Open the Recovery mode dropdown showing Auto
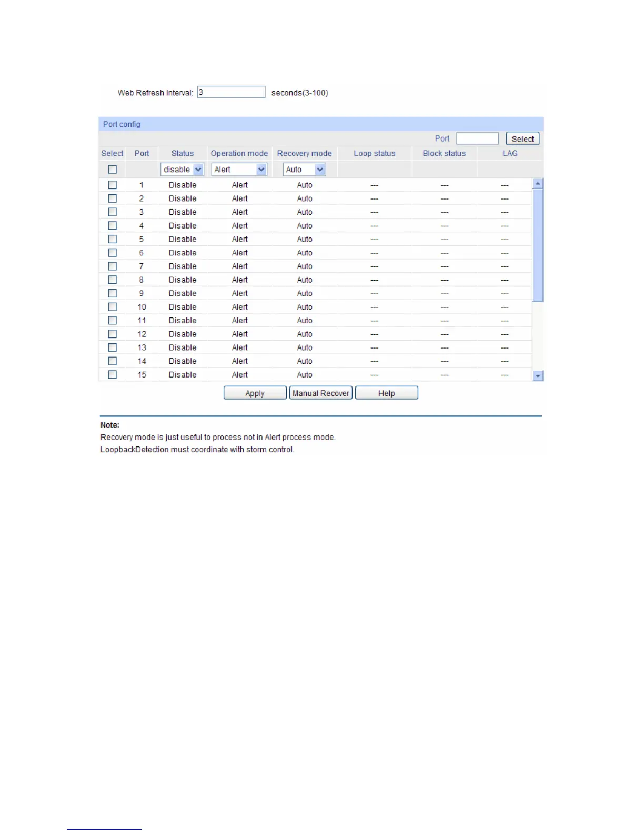This screenshot has height=834, width=644. 305,170
